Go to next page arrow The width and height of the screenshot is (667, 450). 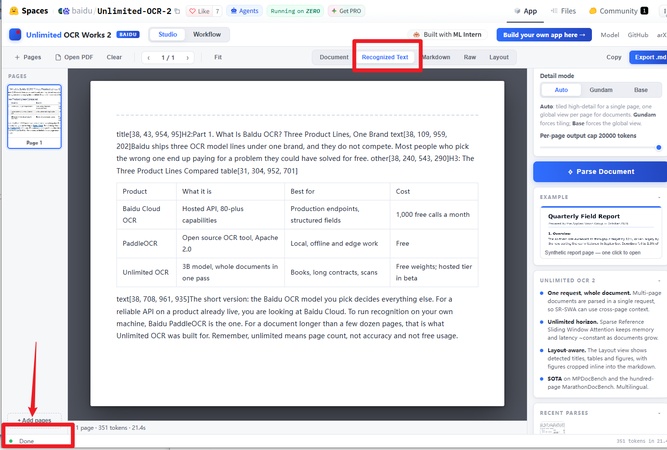click(187, 57)
